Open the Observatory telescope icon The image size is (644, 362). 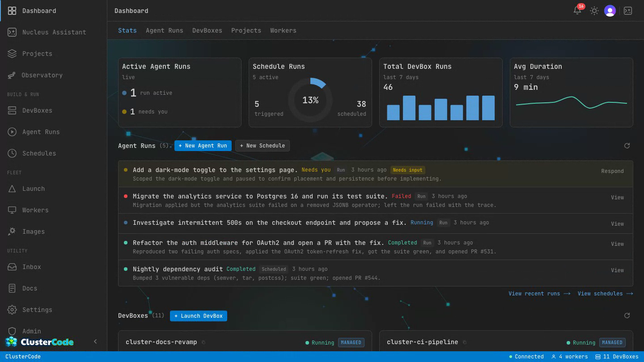click(x=12, y=75)
